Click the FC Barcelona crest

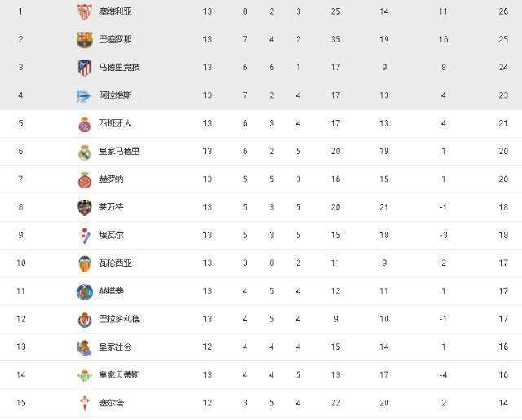[x=85, y=40]
